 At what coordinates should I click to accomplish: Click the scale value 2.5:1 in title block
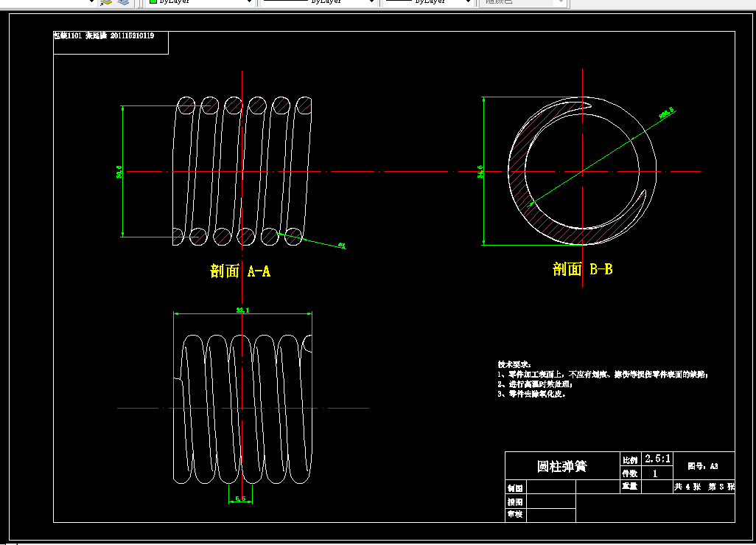click(x=658, y=459)
